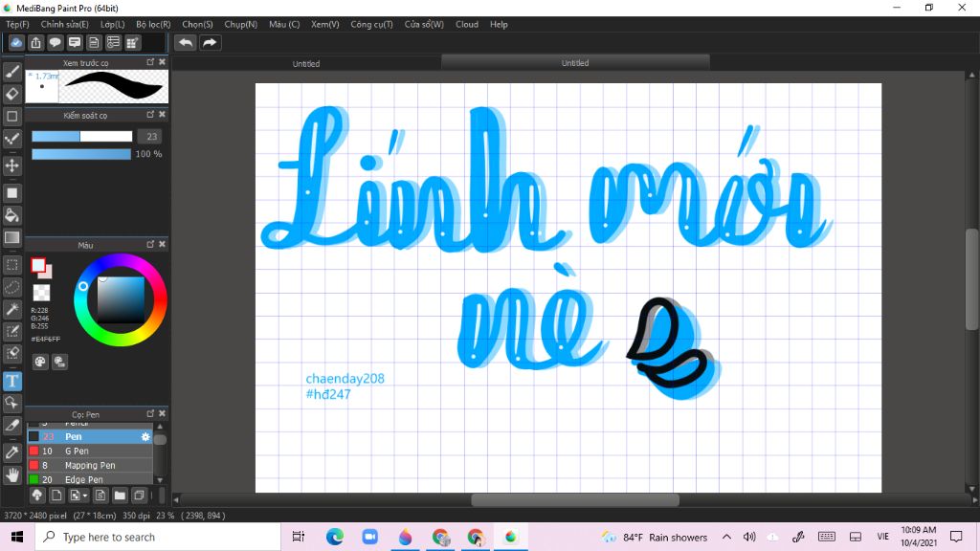This screenshot has height=551, width=980.
Task: Click the Type here to search box
Action: coord(158,538)
